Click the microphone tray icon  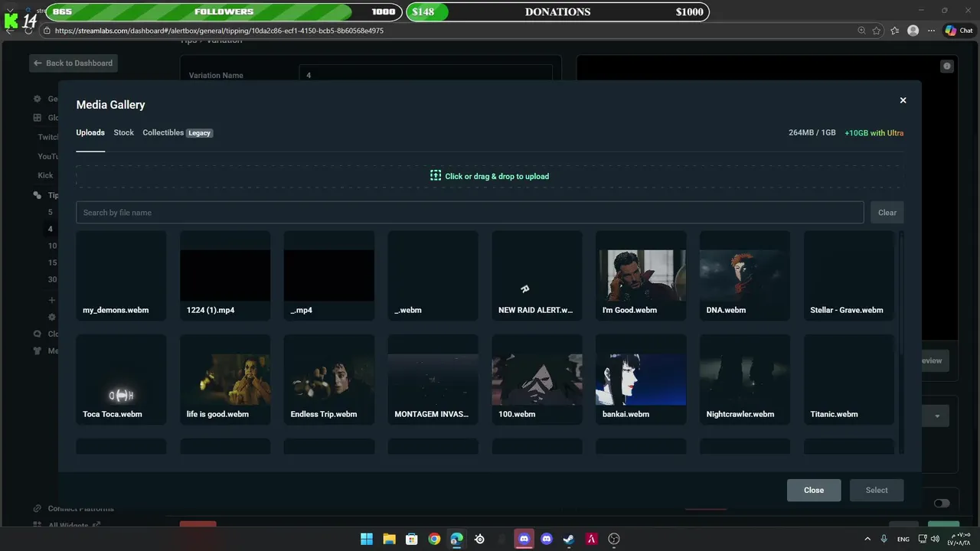tap(884, 539)
